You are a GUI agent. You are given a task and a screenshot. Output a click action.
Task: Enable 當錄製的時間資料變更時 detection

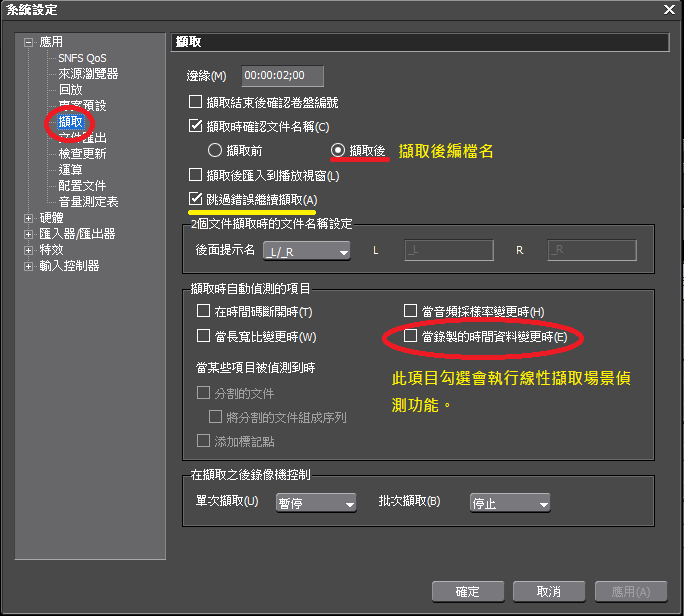pyautogui.click(x=410, y=337)
